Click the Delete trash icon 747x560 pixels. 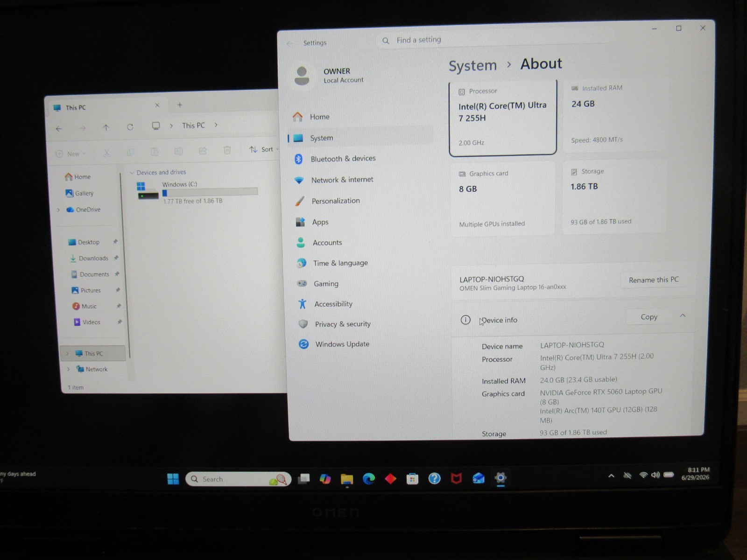(227, 150)
